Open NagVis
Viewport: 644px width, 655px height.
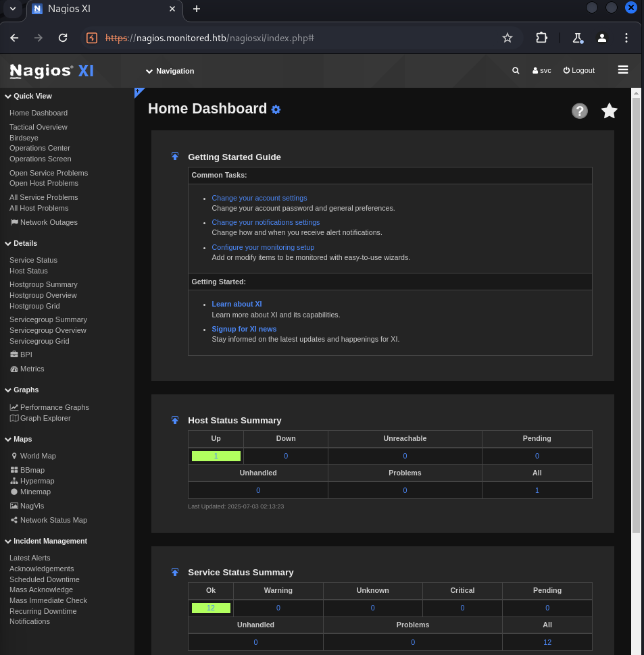[x=27, y=506]
